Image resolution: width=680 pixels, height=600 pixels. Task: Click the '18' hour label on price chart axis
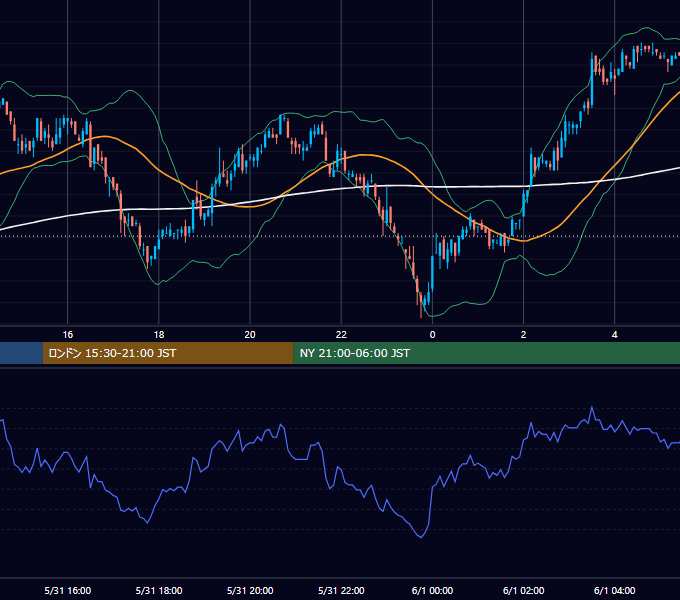[159, 335]
